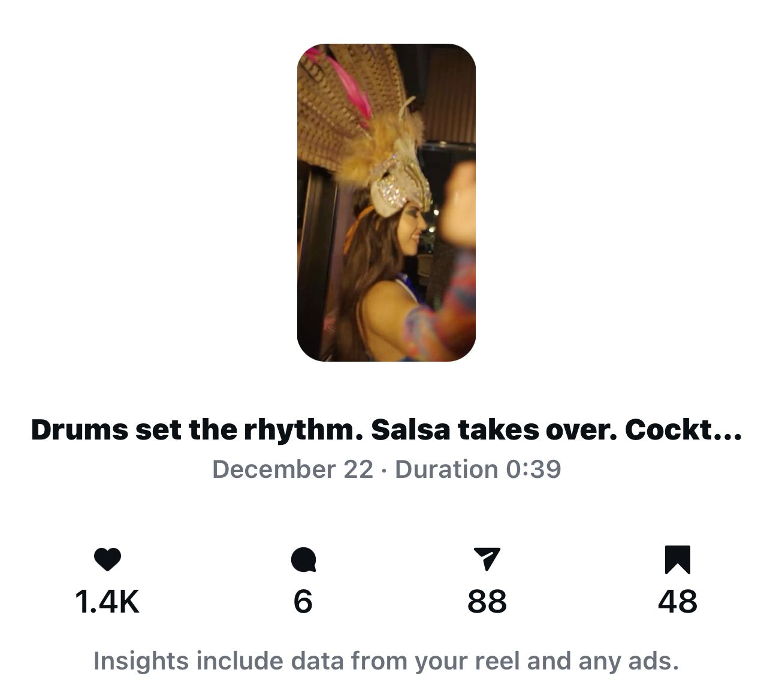
Task: Click the 88 shares count
Action: pos(487,602)
